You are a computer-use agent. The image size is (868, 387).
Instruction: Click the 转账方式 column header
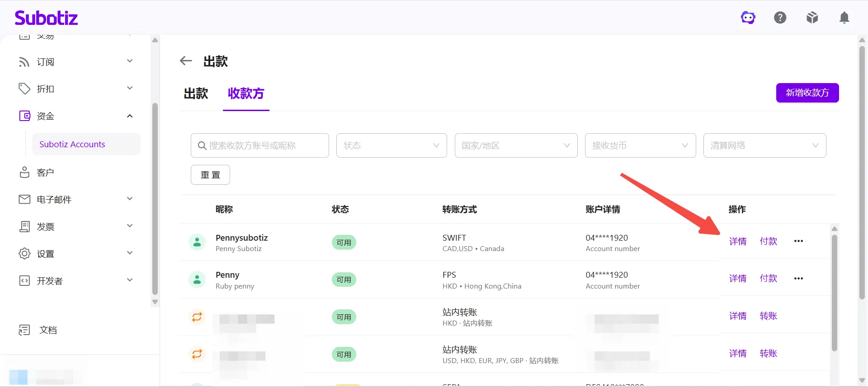tap(459, 209)
